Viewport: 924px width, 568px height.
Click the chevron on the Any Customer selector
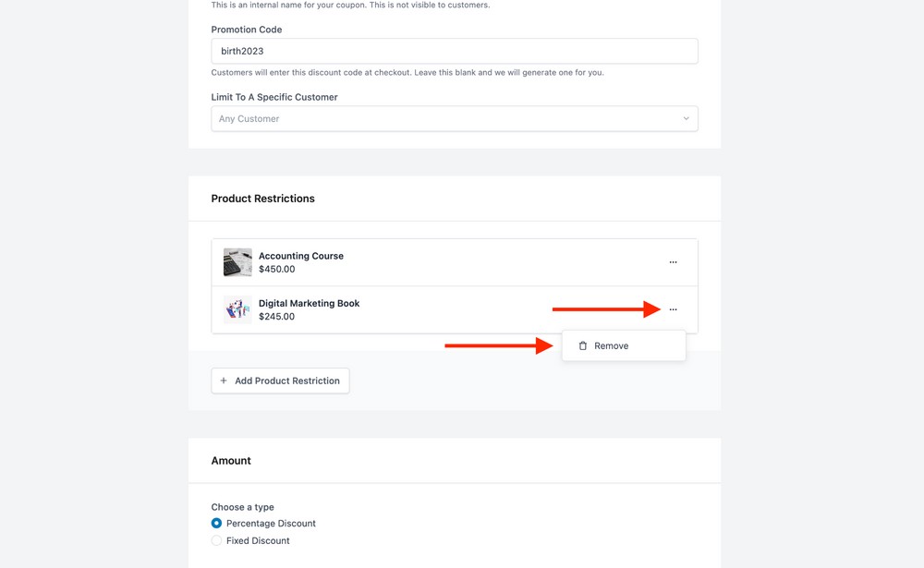[x=687, y=118]
